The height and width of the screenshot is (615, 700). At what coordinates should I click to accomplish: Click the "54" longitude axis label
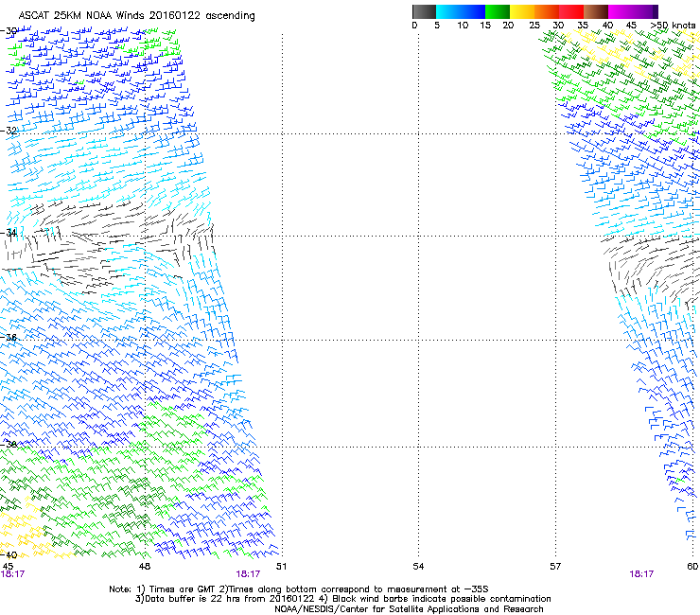pyautogui.click(x=418, y=567)
